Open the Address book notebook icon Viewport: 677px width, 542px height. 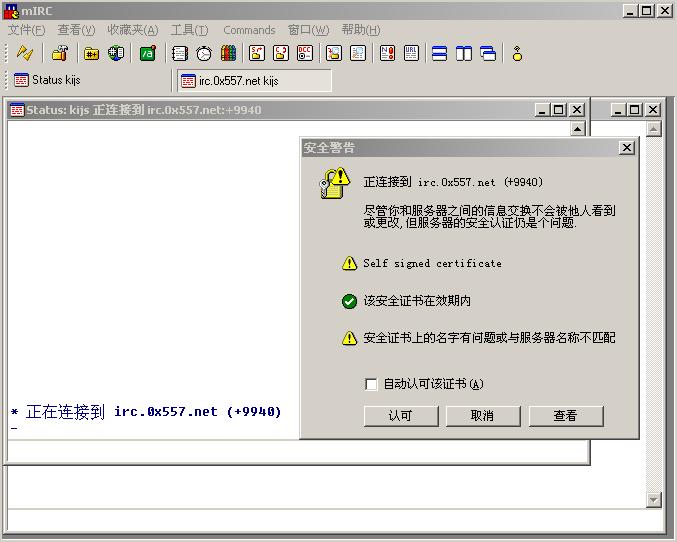click(180, 54)
